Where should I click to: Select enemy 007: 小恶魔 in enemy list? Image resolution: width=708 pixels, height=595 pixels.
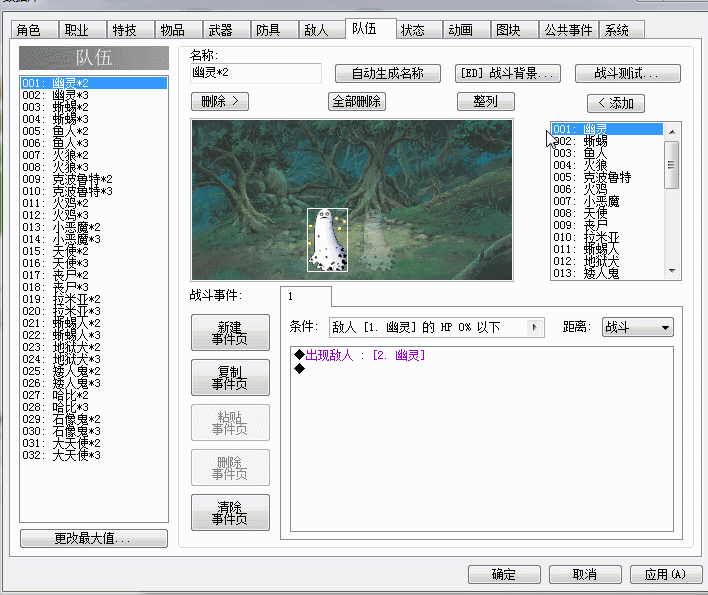[607, 201]
